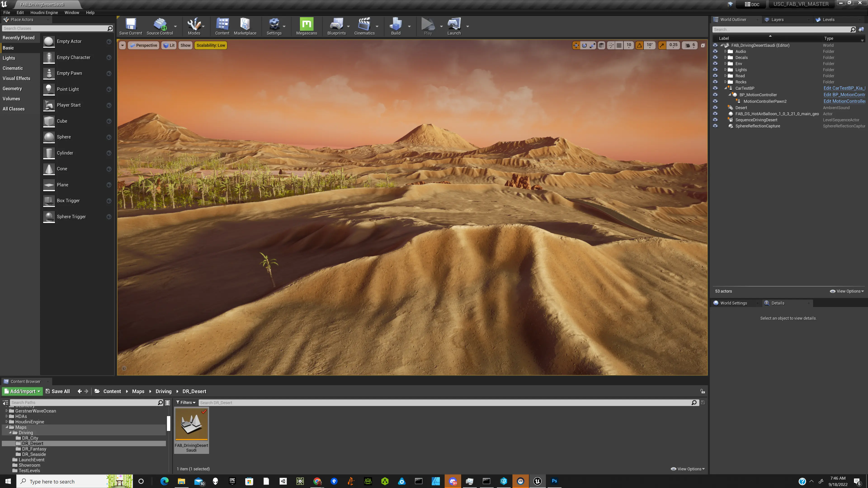Click the Player Start actor icon

click(49, 105)
